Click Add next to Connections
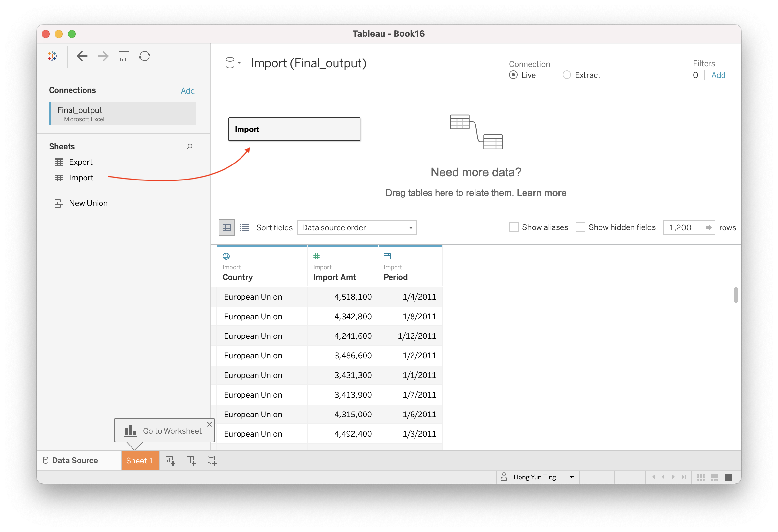 pyautogui.click(x=187, y=91)
